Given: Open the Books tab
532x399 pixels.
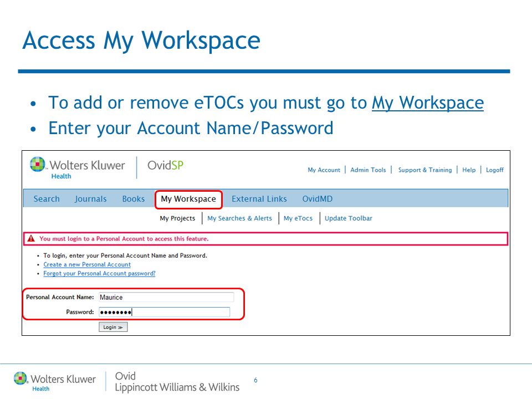Looking at the screenshot, I should click(x=134, y=199).
